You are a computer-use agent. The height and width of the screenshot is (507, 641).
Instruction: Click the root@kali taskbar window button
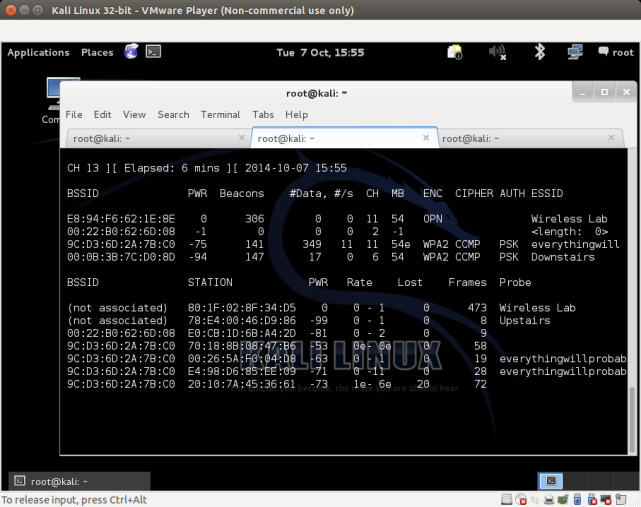pyautogui.click(x=80, y=481)
